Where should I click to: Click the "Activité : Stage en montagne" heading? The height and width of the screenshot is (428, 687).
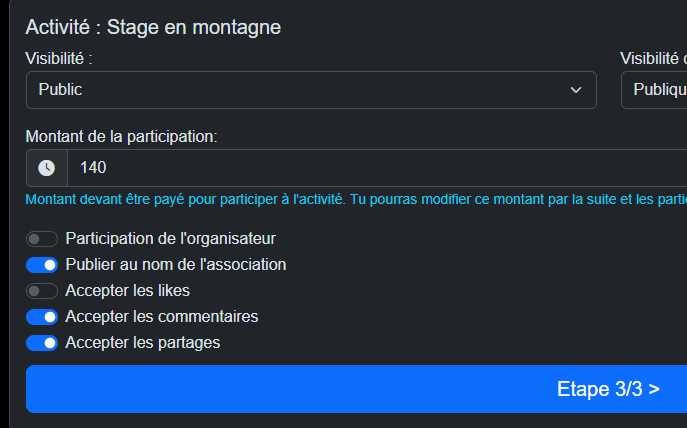point(153,27)
